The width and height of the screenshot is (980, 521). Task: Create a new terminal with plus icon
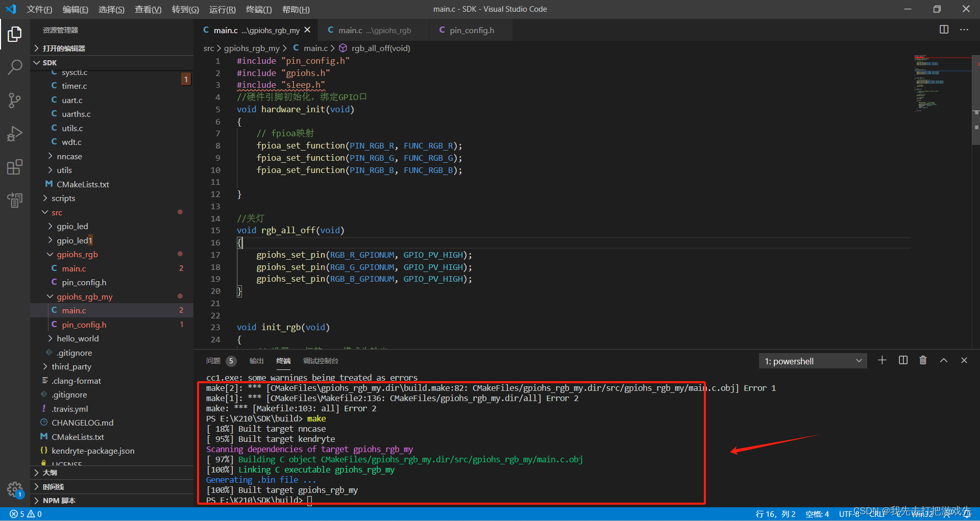coord(882,360)
